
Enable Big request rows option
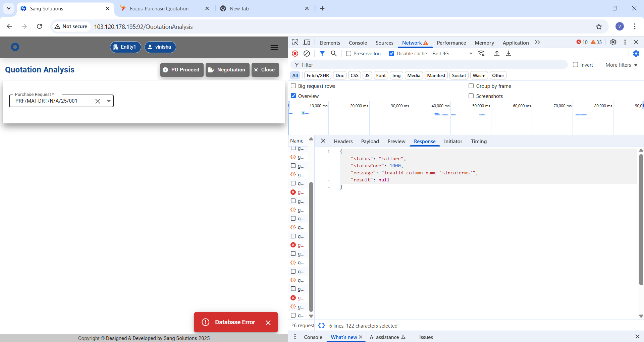[x=293, y=86]
